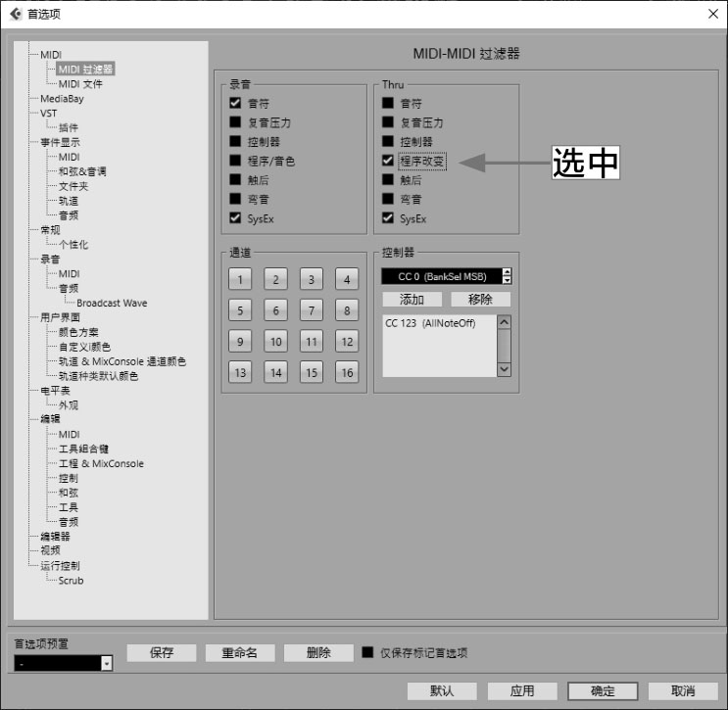This screenshot has width=728, height=710.
Task: Uncheck SysEx in the 录音 section
Action: click(x=235, y=218)
